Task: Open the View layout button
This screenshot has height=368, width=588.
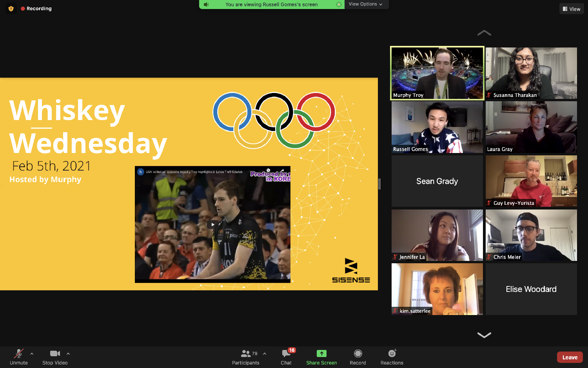Action: [572, 9]
